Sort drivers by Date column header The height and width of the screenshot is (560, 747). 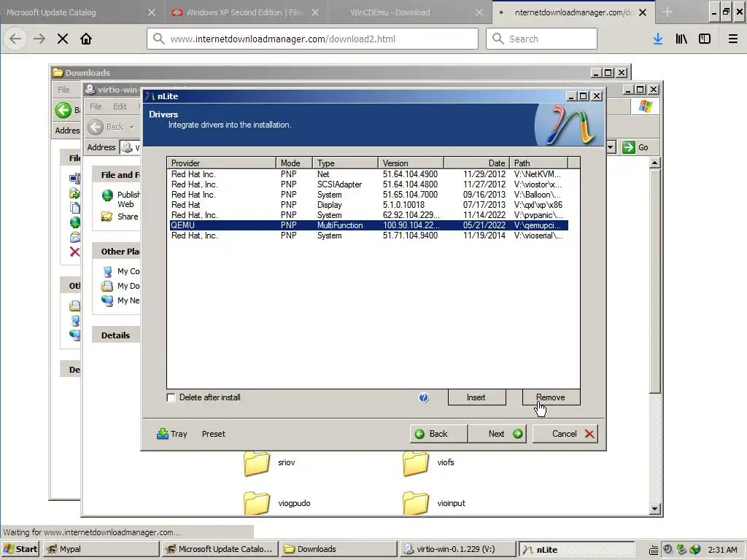(476, 163)
